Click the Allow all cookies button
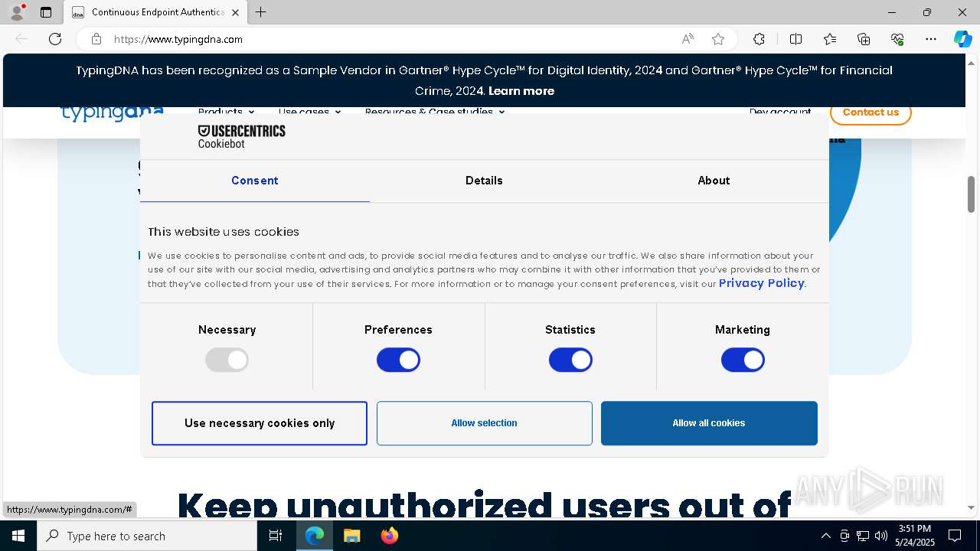 pos(709,423)
